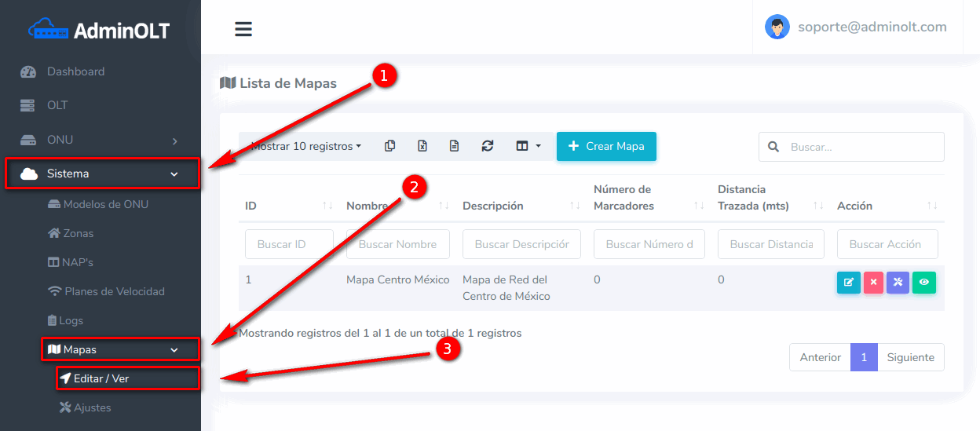Select Zonas in the sidebar
Image resolution: width=980 pixels, height=431 pixels.
78,233
